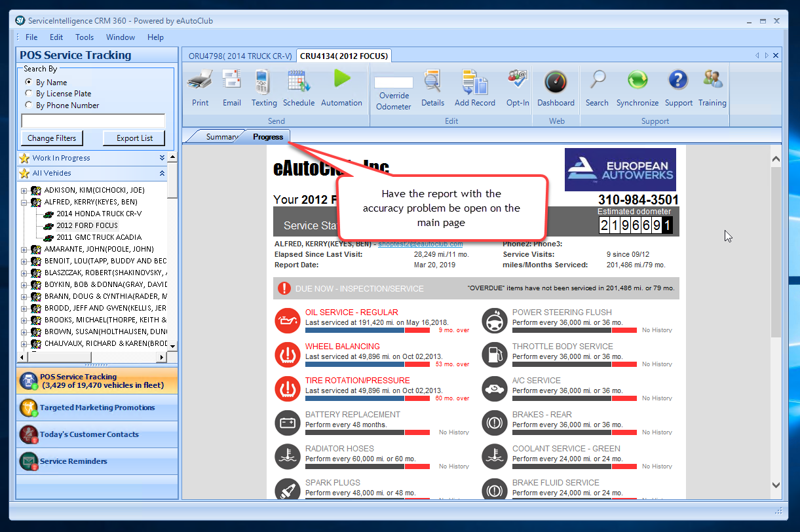
Task: Open the Window menu
Action: tap(121, 37)
